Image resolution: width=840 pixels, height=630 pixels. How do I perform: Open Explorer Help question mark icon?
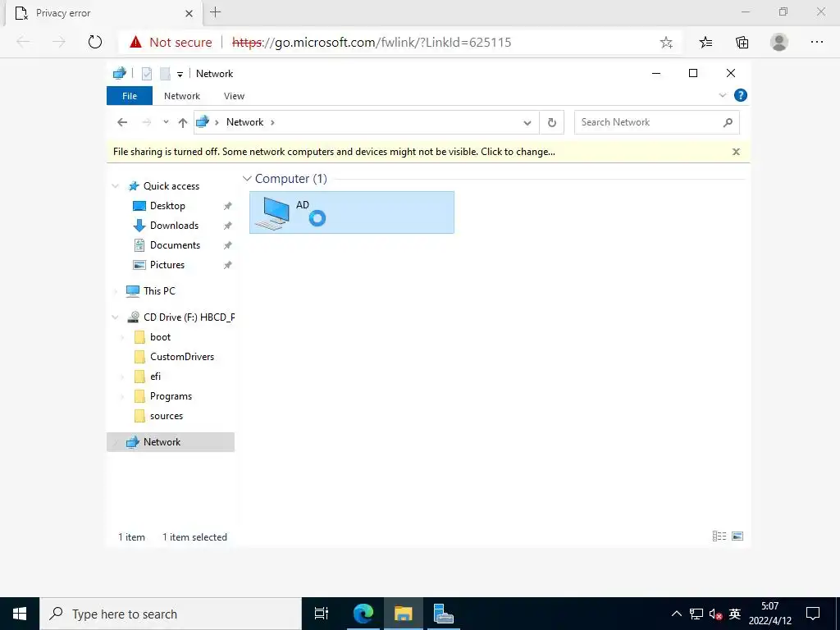tap(741, 95)
